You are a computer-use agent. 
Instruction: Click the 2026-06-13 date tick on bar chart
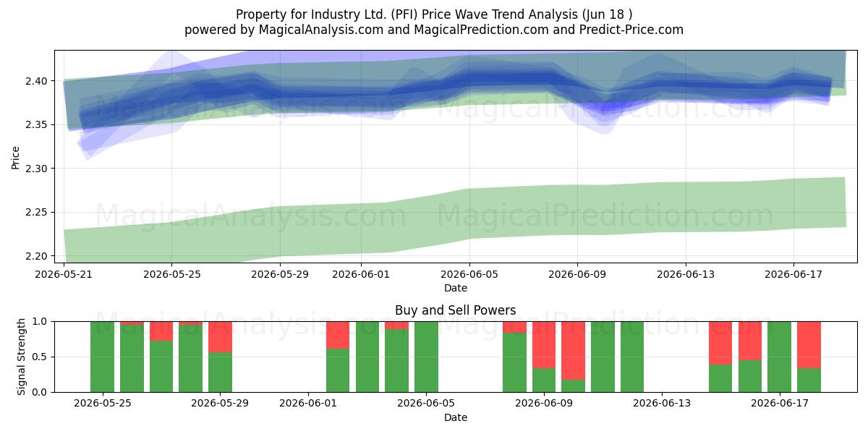[x=662, y=404]
